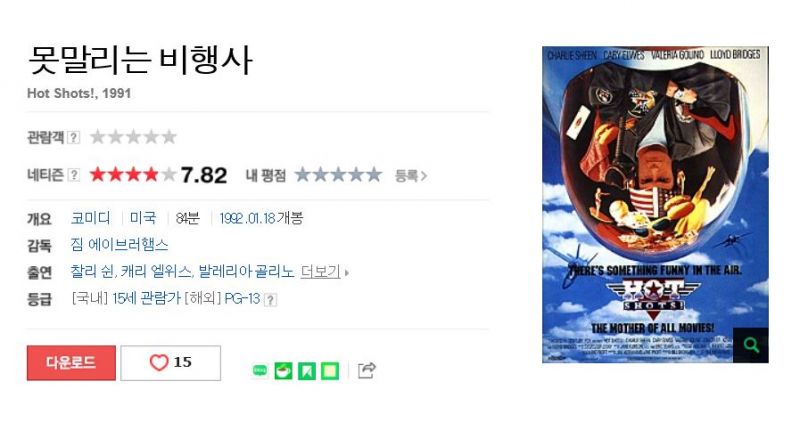Click the magnifier icon on the poster

[x=751, y=345]
